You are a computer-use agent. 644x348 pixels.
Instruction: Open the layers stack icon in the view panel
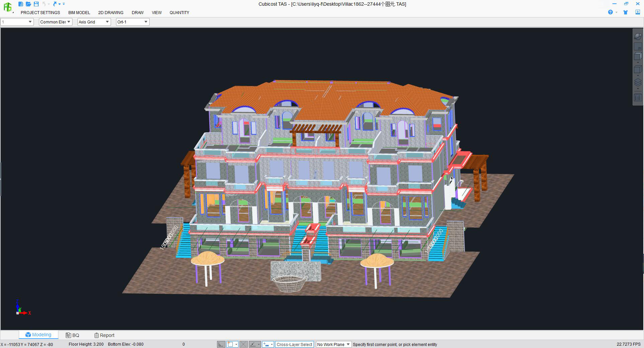(638, 82)
